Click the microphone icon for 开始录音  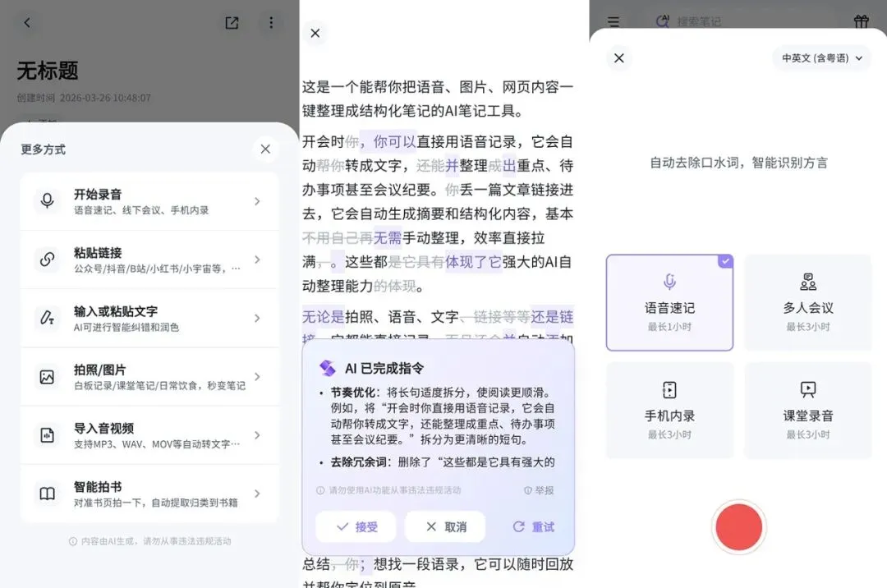tap(48, 200)
